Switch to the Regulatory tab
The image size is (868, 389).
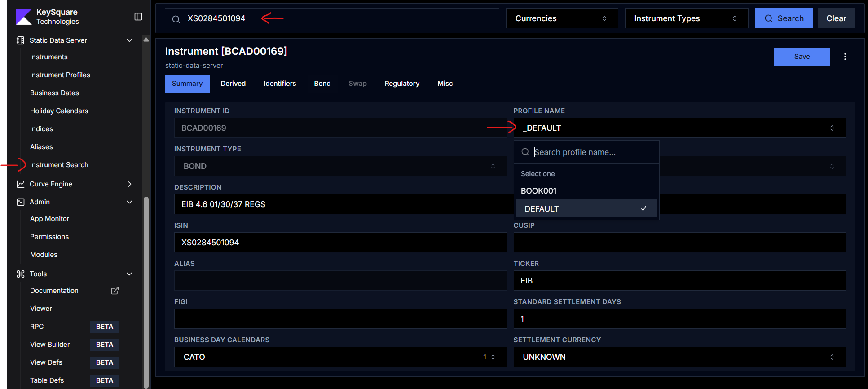(402, 84)
